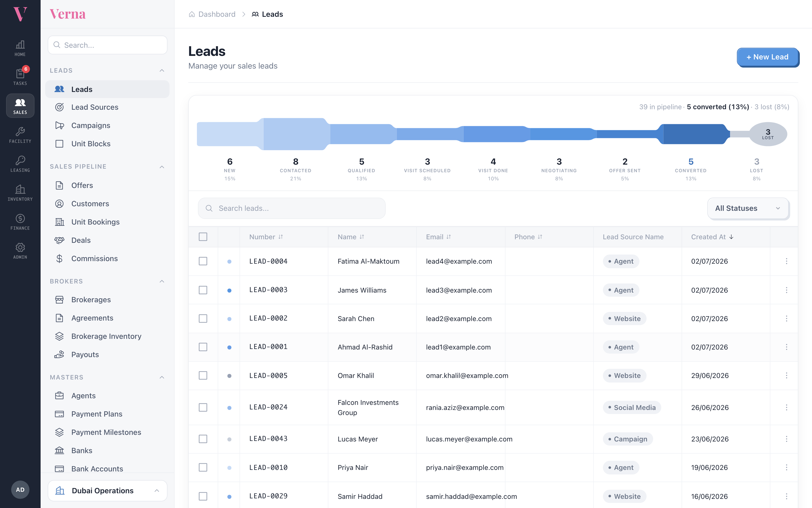Select checkbox for Fatima Al-Maktoum

pyautogui.click(x=203, y=261)
